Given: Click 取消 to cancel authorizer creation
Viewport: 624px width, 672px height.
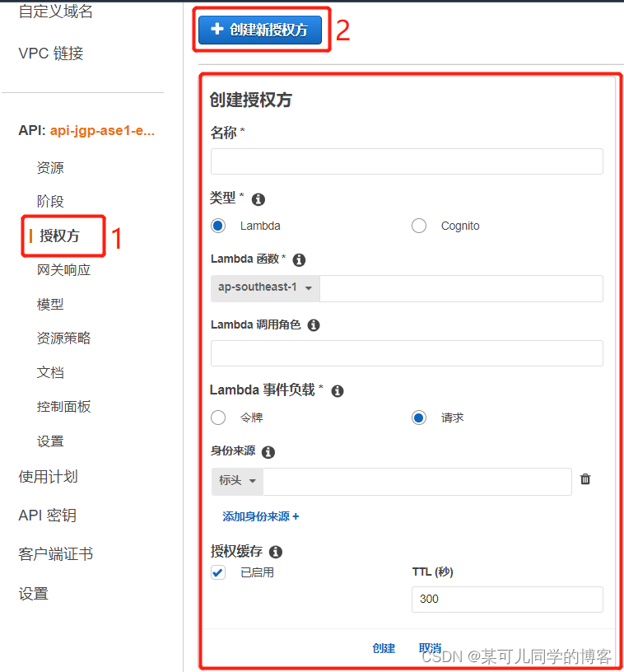Looking at the screenshot, I should coord(430,648).
